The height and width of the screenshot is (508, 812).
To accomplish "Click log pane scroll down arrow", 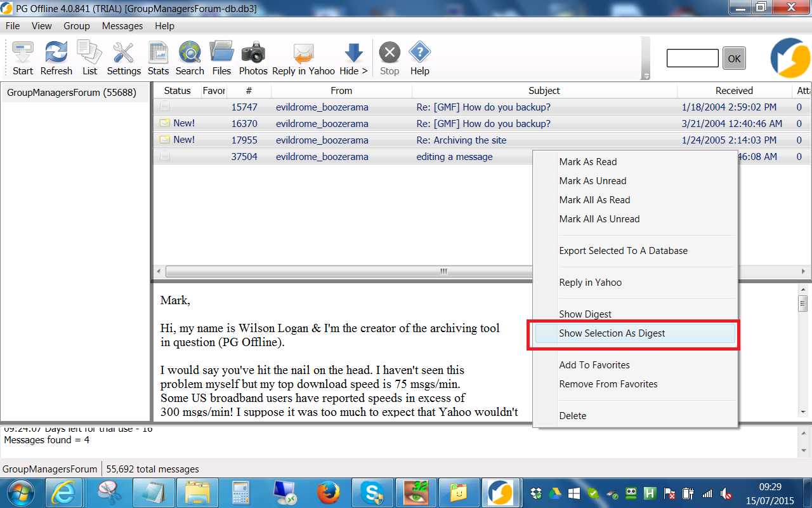I will coord(804,450).
